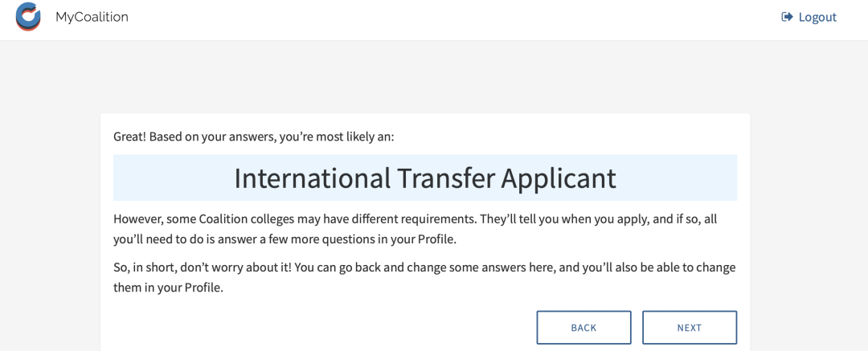The height and width of the screenshot is (351, 868).
Task: Click the gray page background above the card
Action: tap(425, 76)
